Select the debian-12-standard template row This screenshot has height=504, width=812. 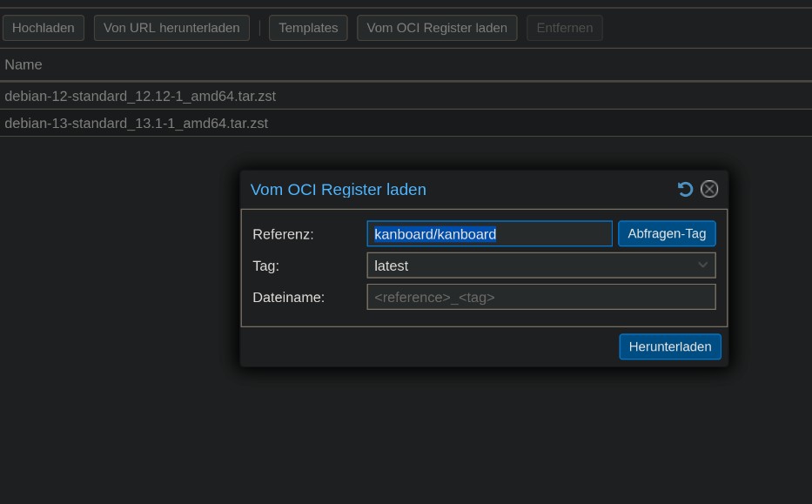140,96
